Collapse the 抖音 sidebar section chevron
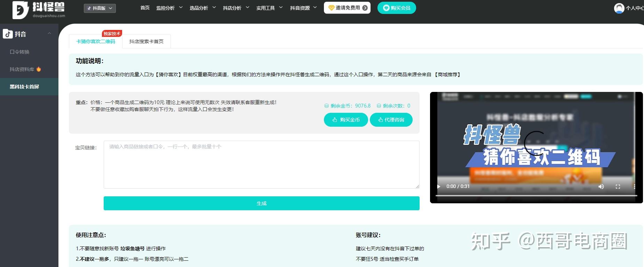644x267 pixels. tap(49, 33)
